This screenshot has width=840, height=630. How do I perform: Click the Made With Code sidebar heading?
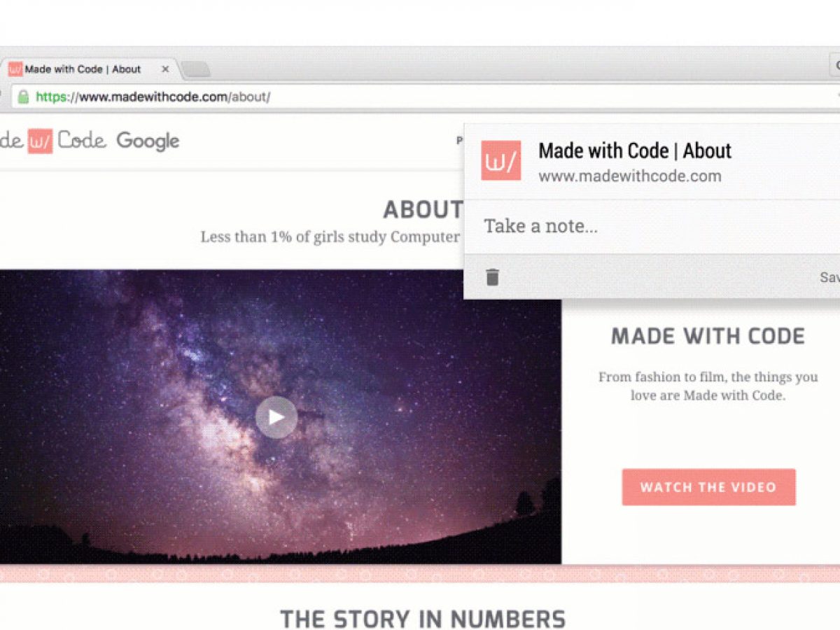coord(708,336)
